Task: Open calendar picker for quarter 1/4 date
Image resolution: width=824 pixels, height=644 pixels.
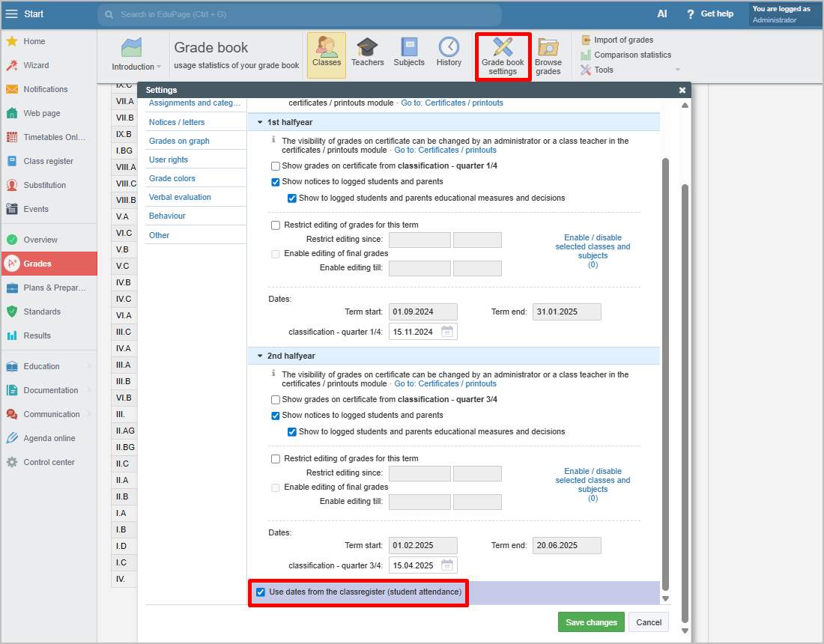Action: (447, 332)
